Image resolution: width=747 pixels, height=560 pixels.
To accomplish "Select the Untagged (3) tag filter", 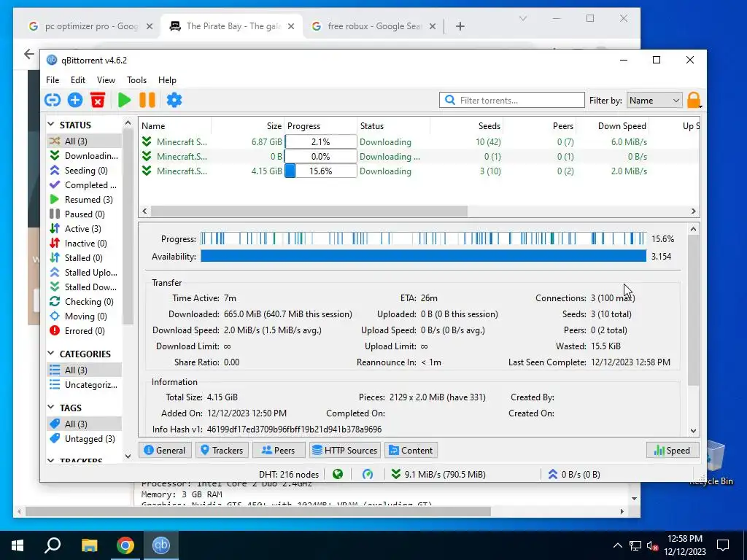I will [x=85, y=438].
